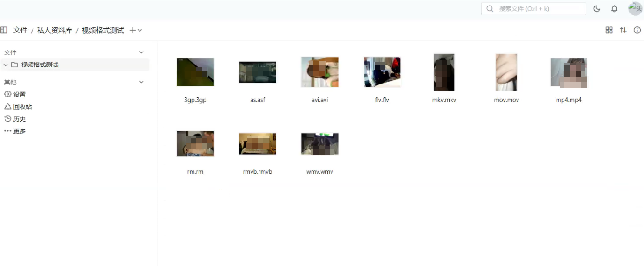Switch to grid view layout icon
The height and width of the screenshot is (266, 644).
tap(609, 30)
